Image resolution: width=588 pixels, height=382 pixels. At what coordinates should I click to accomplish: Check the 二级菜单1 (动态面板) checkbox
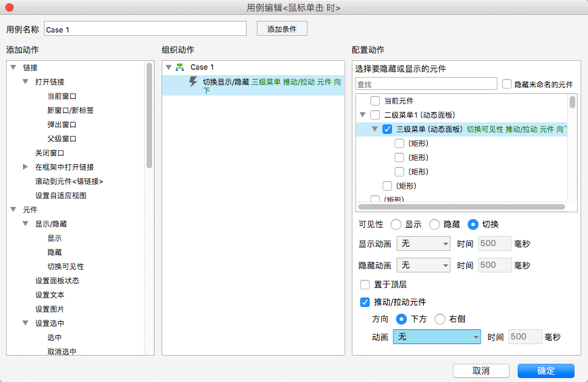375,115
